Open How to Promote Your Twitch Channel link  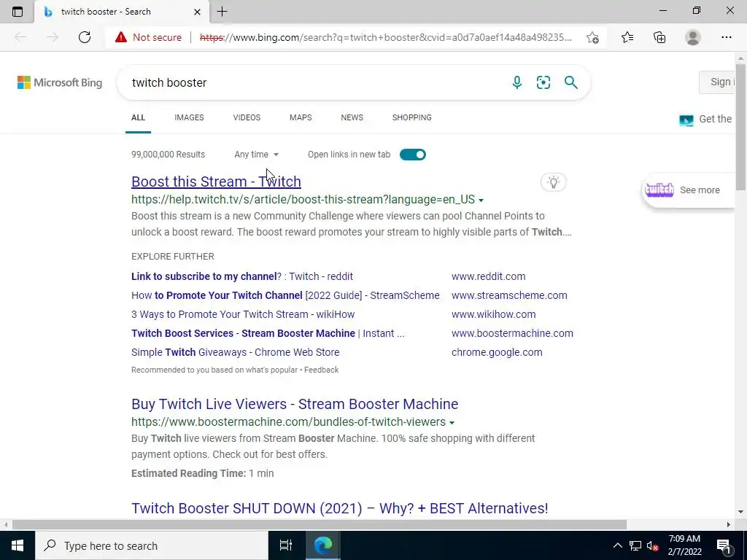point(285,295)
